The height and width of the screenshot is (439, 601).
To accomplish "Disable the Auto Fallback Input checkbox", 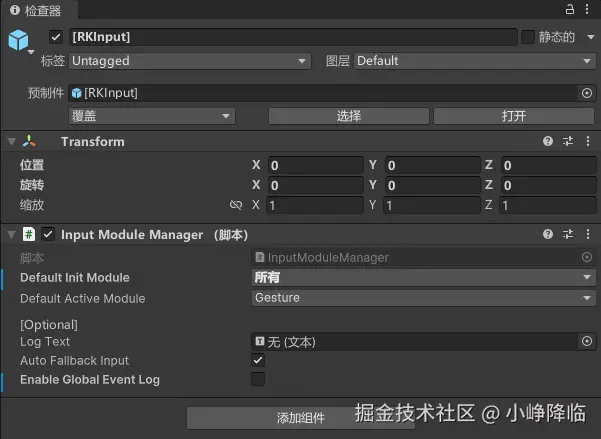I will point(258,360).
